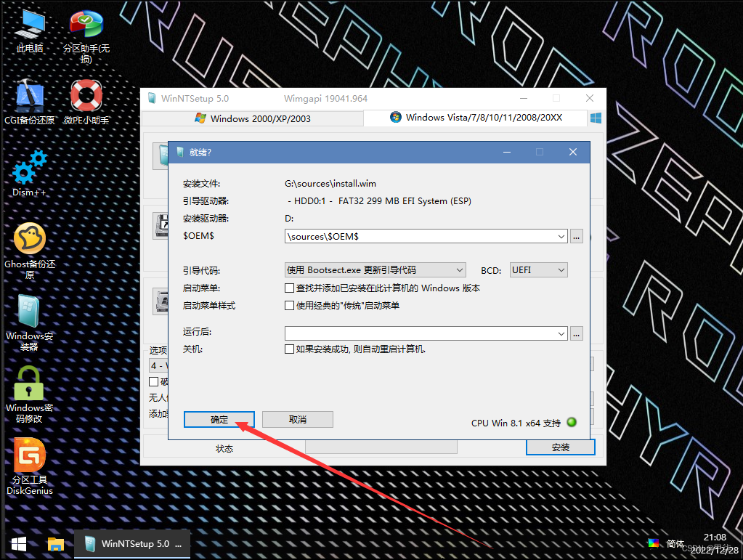Open CGI备份还原 desktop icon
This screenshot has width=743, height=560.
pos(29,102)
